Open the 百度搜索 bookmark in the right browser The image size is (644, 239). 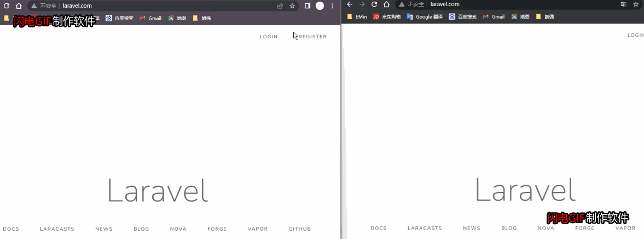click(x=463, y=16)
